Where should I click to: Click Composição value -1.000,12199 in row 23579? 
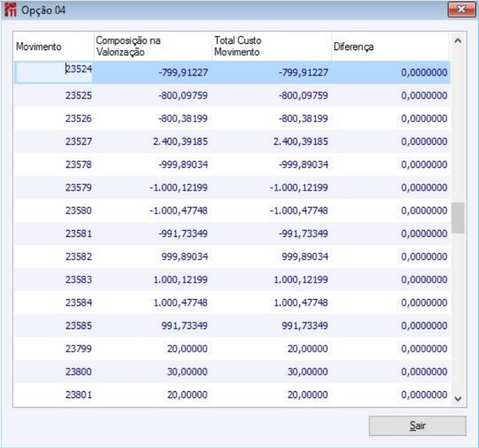click(x=179, y=187)
